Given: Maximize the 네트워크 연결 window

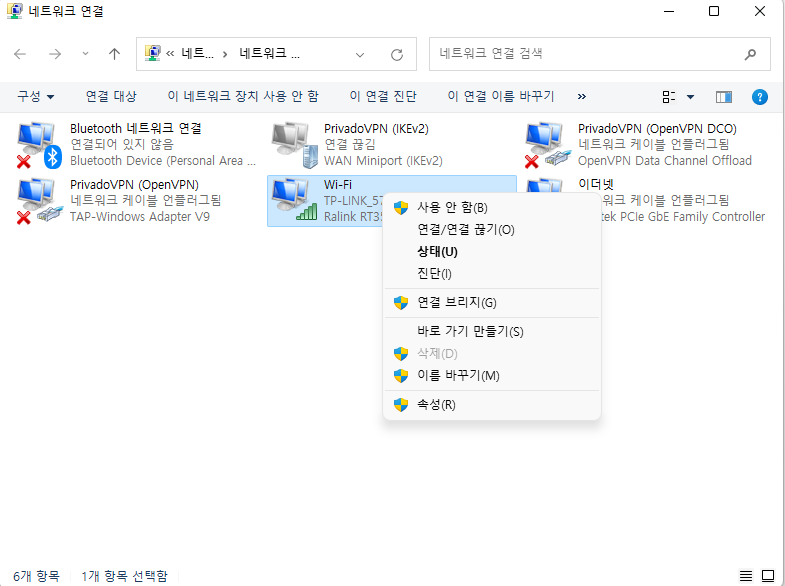Looking at the screenshot, I should click(x=714, y=11).
